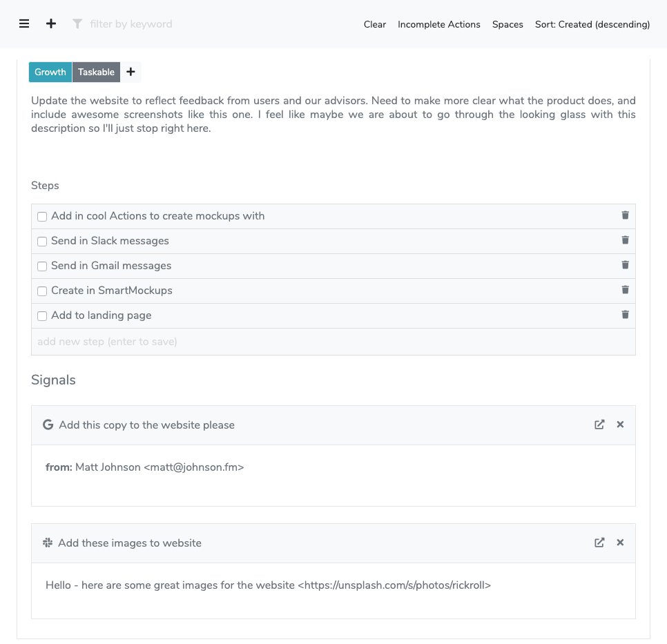Viewport: 667px width, 644px height.
Task: Open the Slack signal externally
Action: pyautogui.click(x=599, y=543)
